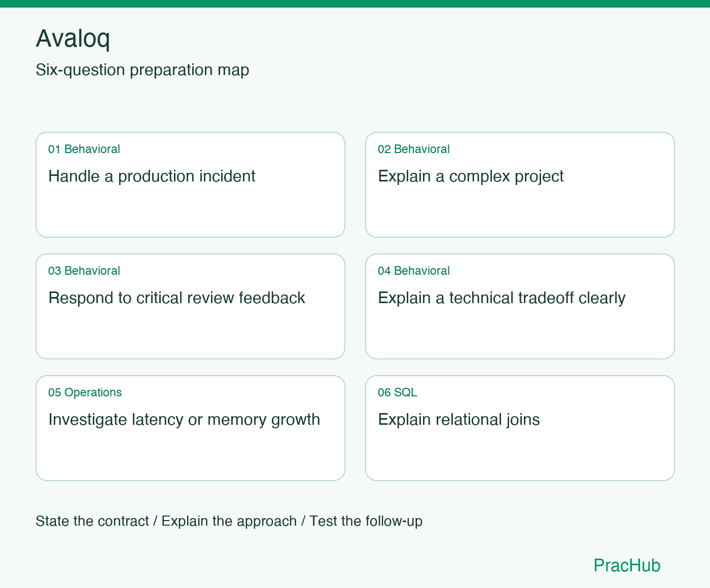Click Investigate latency or memory growth text
Screen dimensions: 710x588
pos(184,420)
